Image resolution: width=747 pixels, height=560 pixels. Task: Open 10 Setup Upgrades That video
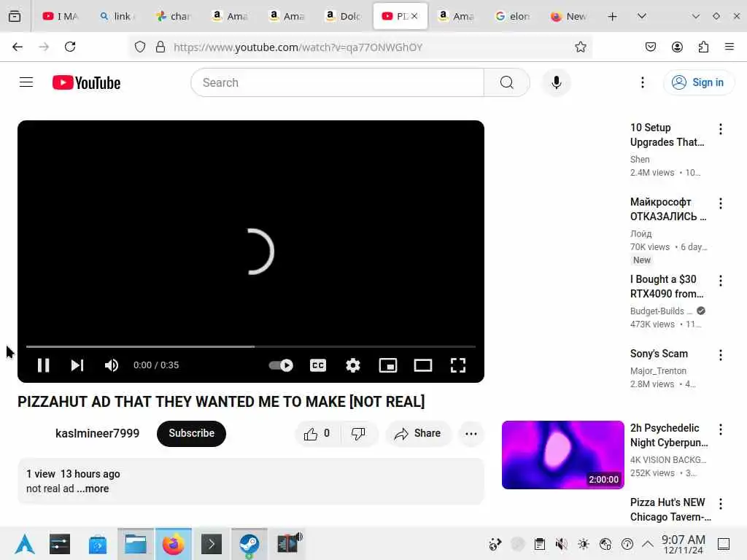[667, 135]
